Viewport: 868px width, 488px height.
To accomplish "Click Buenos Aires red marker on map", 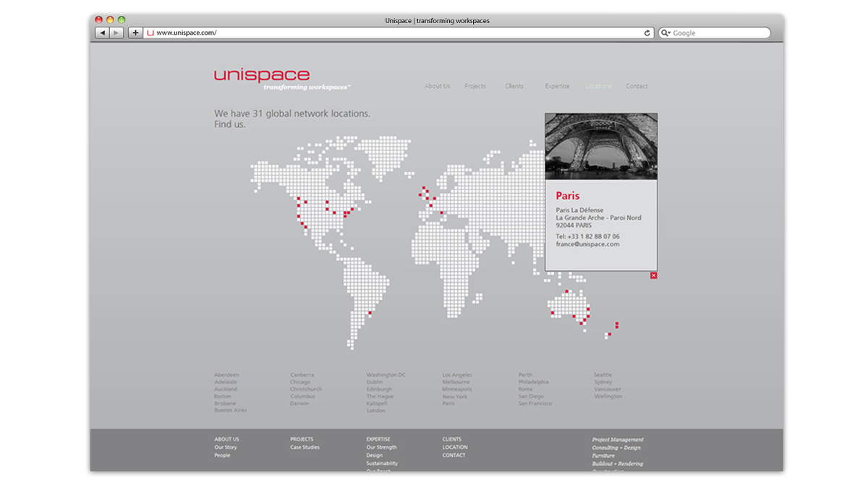I will [370, 313].
